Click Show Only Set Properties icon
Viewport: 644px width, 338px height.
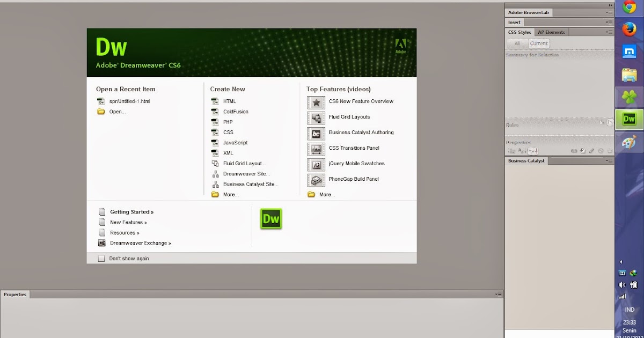coord(532,151)
